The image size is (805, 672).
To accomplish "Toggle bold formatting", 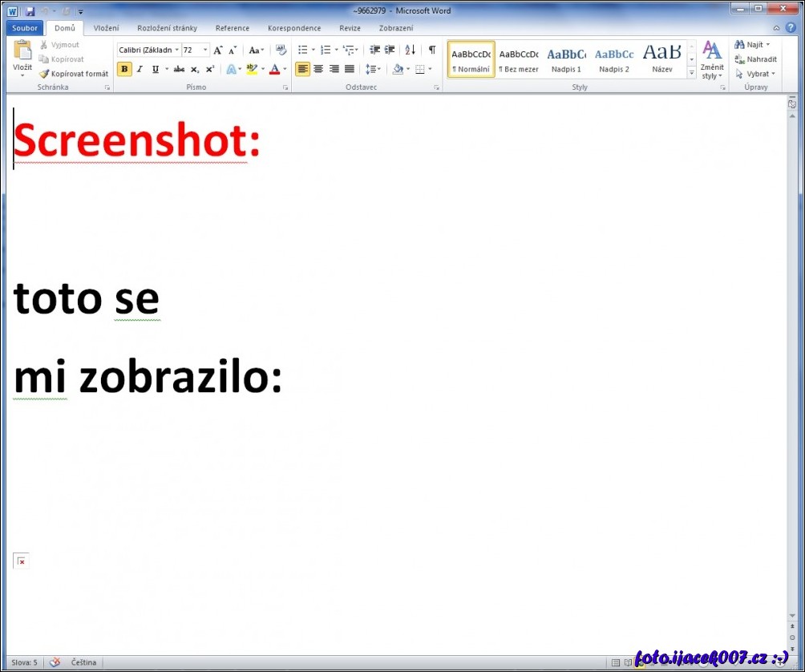I will 124,69.
